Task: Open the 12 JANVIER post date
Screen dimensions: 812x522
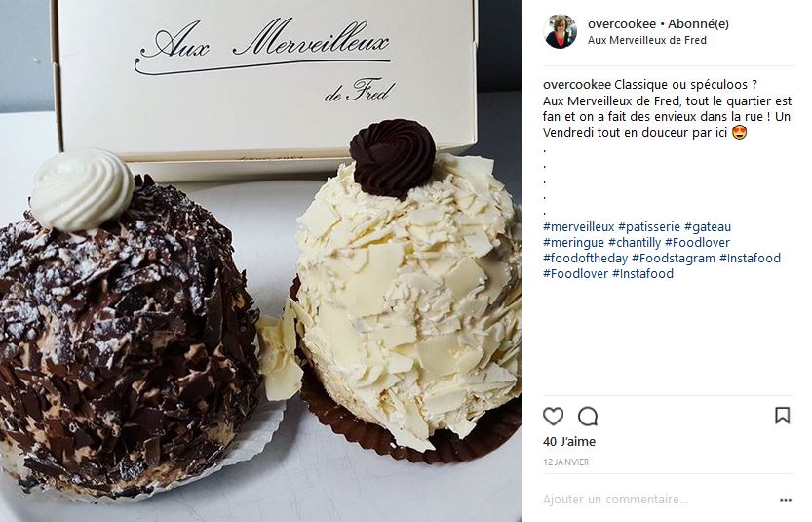Action: pos(565,462)
